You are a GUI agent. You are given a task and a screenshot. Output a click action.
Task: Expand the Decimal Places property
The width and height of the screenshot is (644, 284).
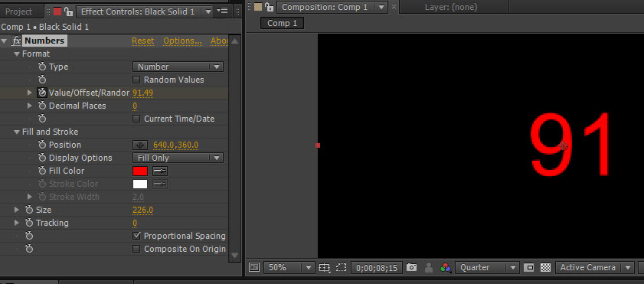click(x=30, y=106)
